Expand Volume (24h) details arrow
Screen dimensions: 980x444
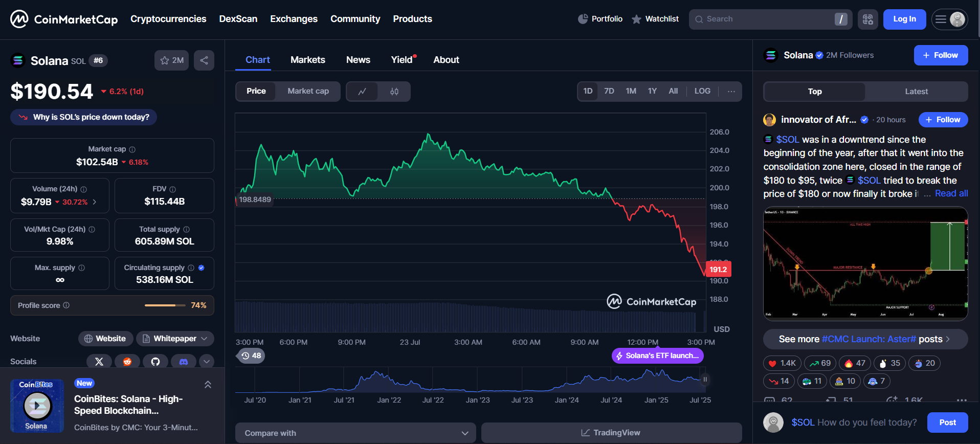[95, 202]
